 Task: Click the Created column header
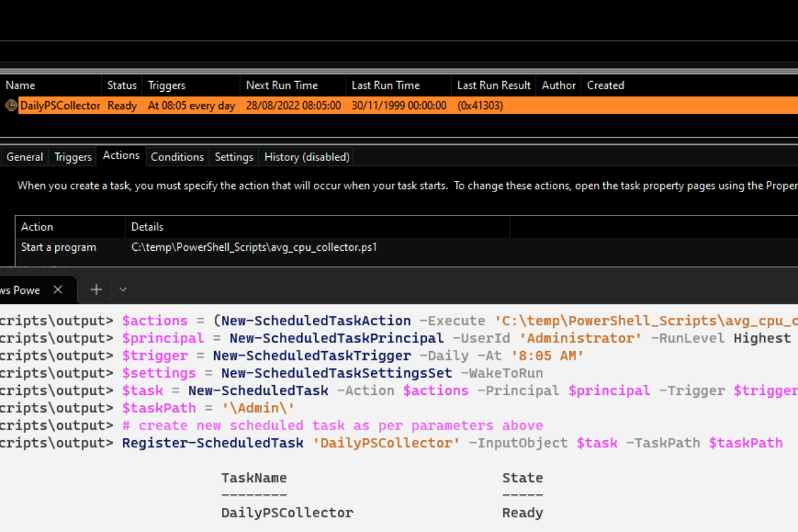tap(605, 85)
